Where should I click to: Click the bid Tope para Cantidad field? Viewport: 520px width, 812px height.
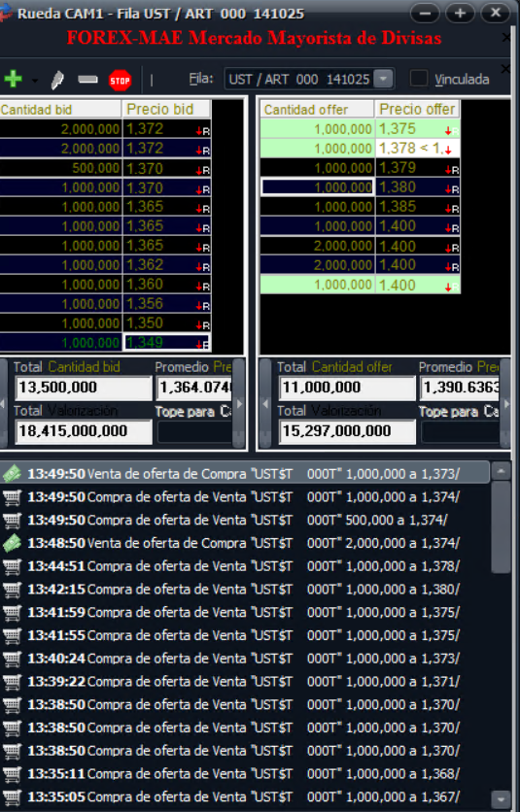tap(195, 432)
